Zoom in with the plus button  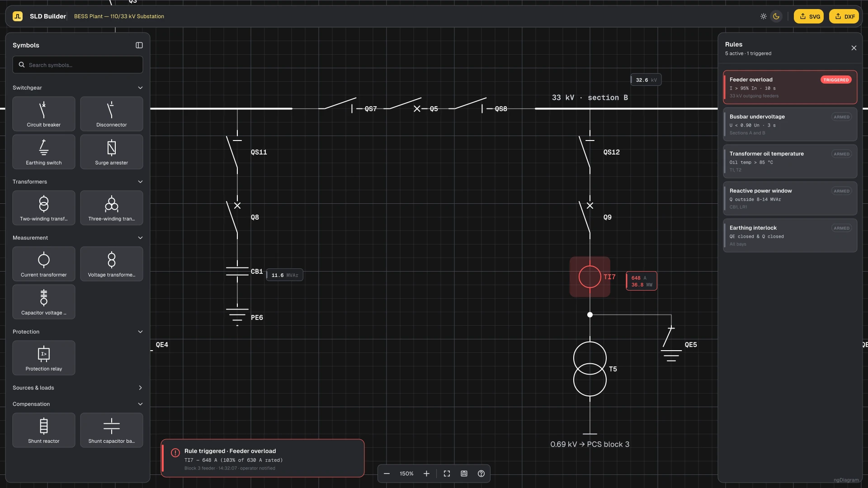point(426,474)
